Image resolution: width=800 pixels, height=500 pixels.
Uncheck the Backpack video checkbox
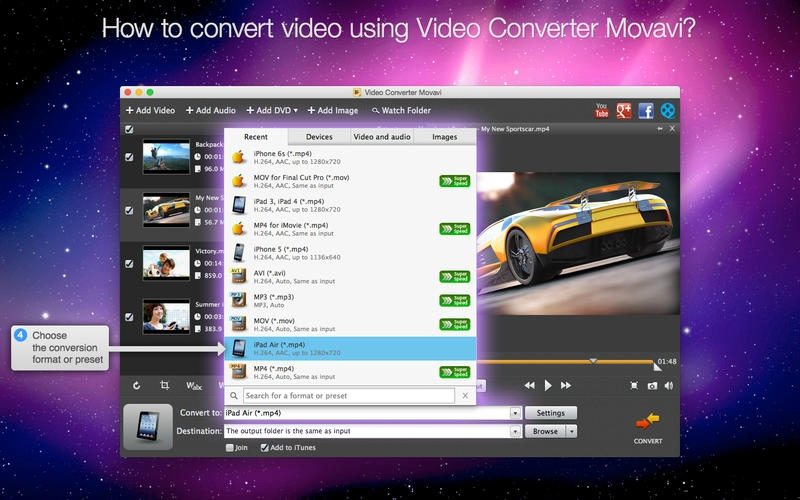pos(130,157)
